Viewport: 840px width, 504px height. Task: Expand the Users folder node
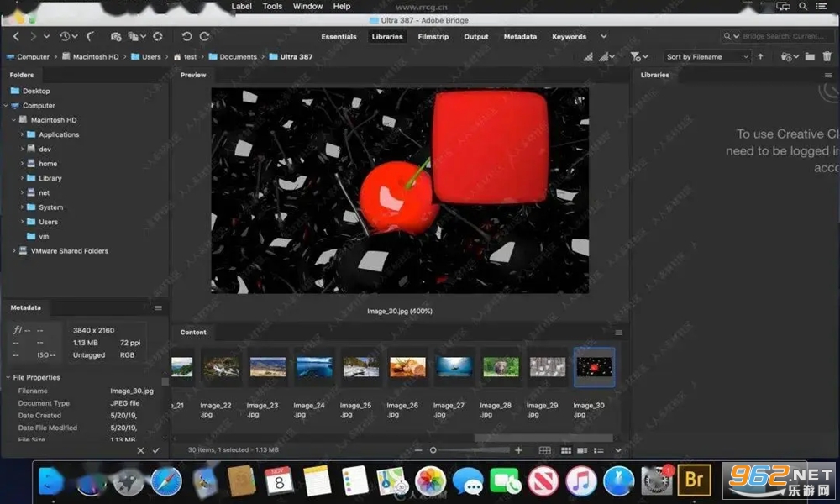22,221
